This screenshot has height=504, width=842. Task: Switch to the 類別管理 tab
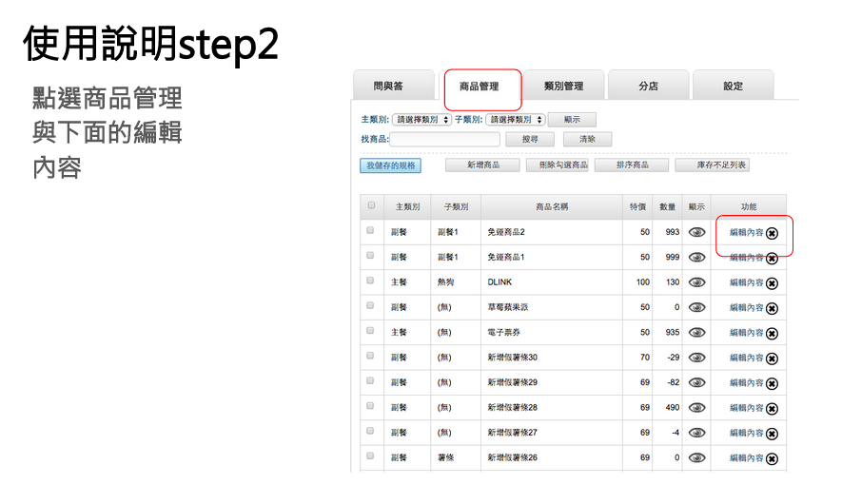[563, 87]
